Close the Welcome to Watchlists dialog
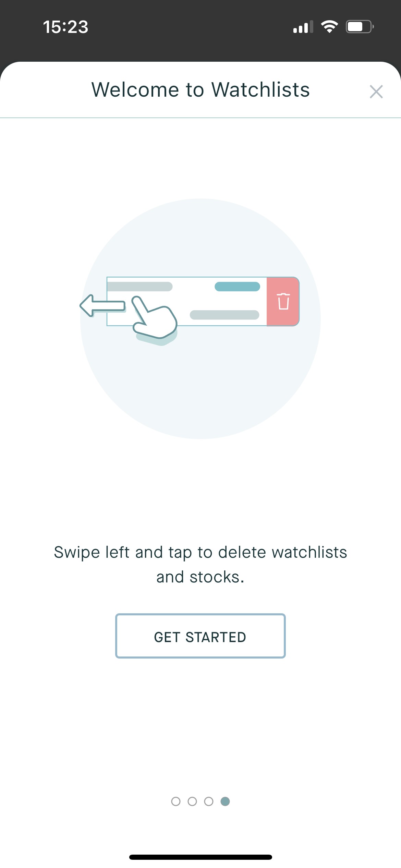This screenshot has width=401, height=868. (376, 92)
